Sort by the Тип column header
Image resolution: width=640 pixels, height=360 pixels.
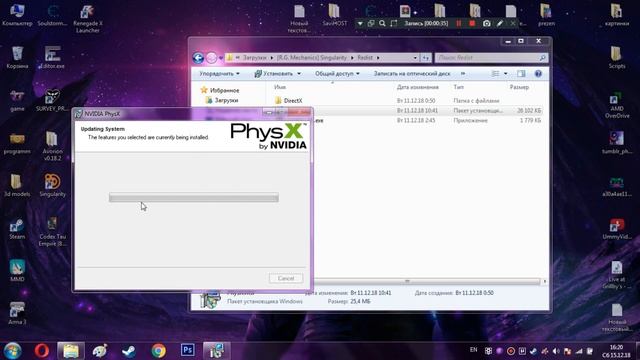(x=458, y=87)
